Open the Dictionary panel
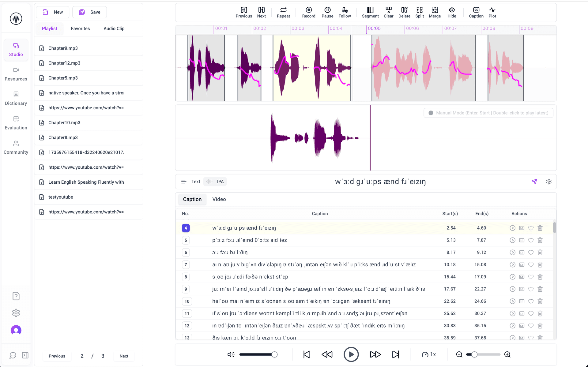 point(16,98)
